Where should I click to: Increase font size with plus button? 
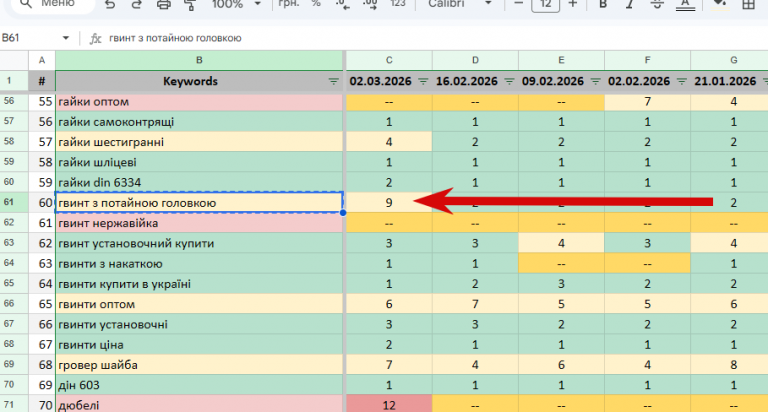click(x=573, y=4)
